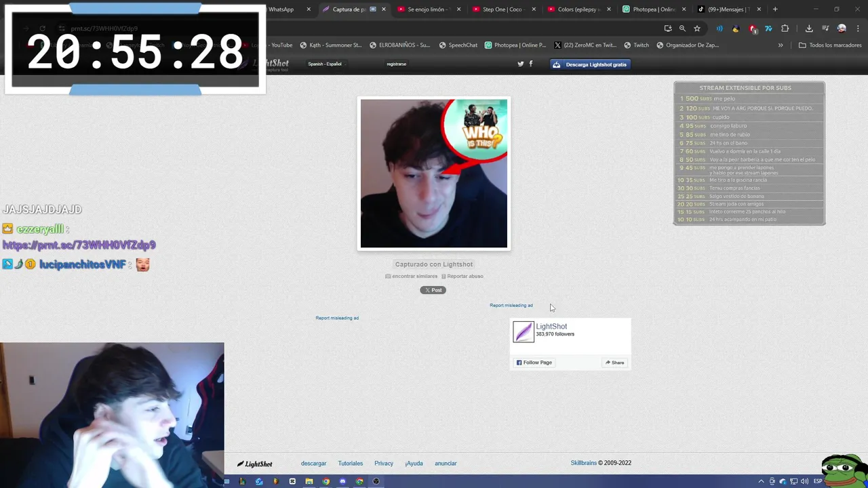Show hidden system tray icons
Viewport: 868px width, 488px height.
click(x=761, y=481)
